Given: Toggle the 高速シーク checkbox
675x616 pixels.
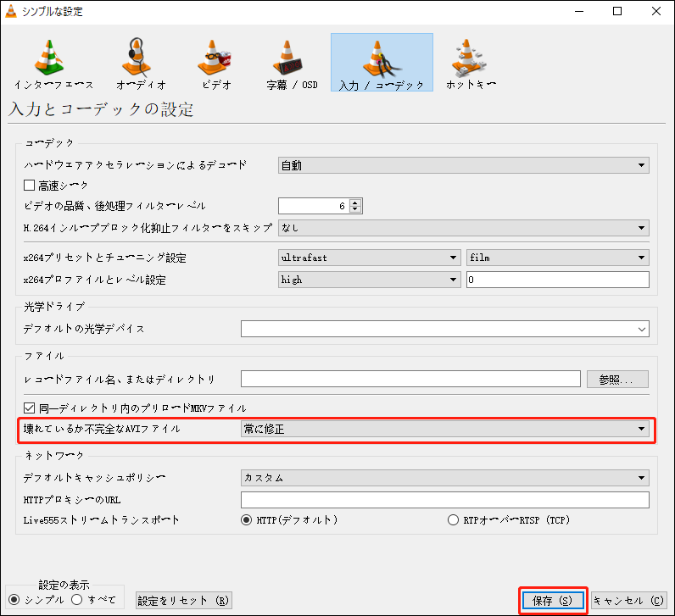Looking at the screenshot, I should (x=30, y=186).
